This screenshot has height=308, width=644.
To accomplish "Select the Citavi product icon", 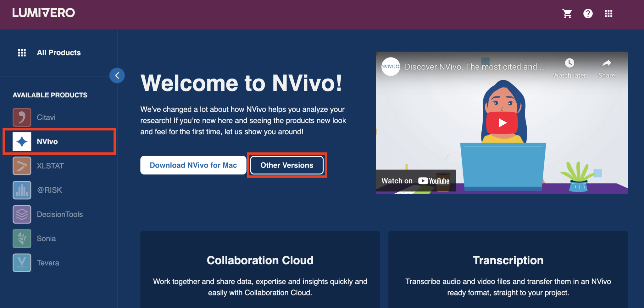I will (22, 117).
